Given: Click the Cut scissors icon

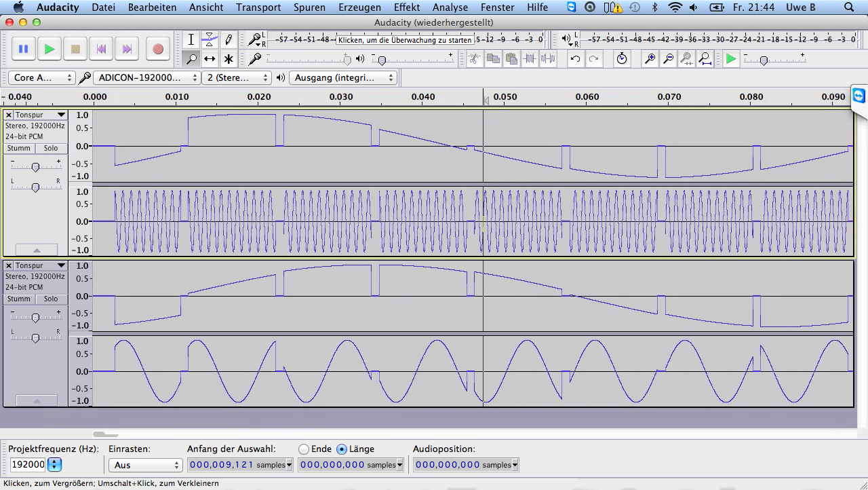Looking at the screenshot, I should coord(475,58).
